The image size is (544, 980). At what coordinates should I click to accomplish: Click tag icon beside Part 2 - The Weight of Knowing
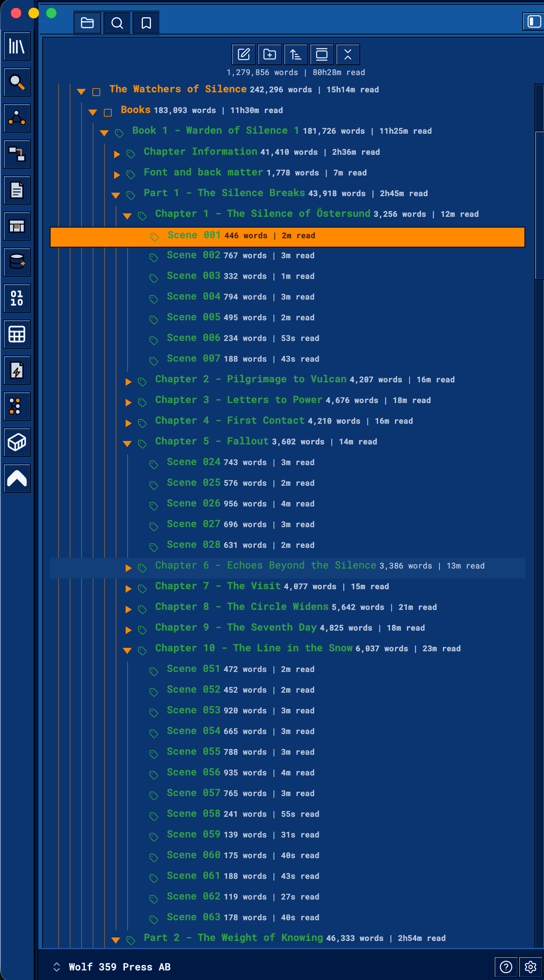(131, 941)
